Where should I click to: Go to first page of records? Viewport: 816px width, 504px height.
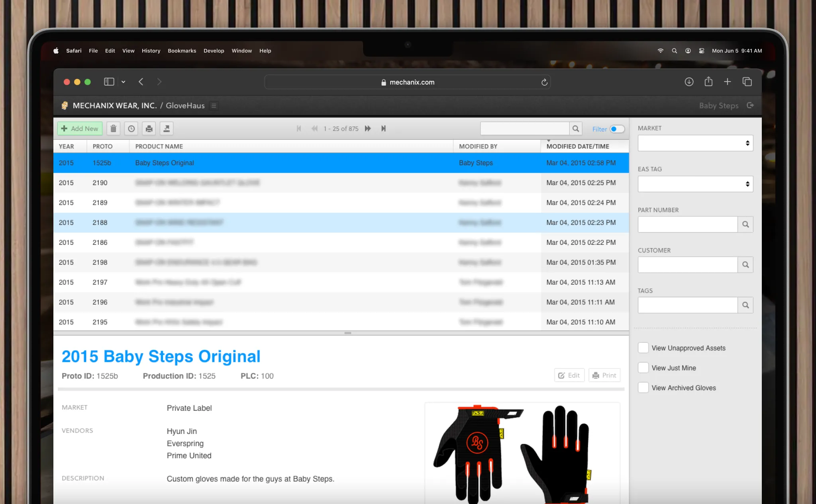tap(299, 129)
